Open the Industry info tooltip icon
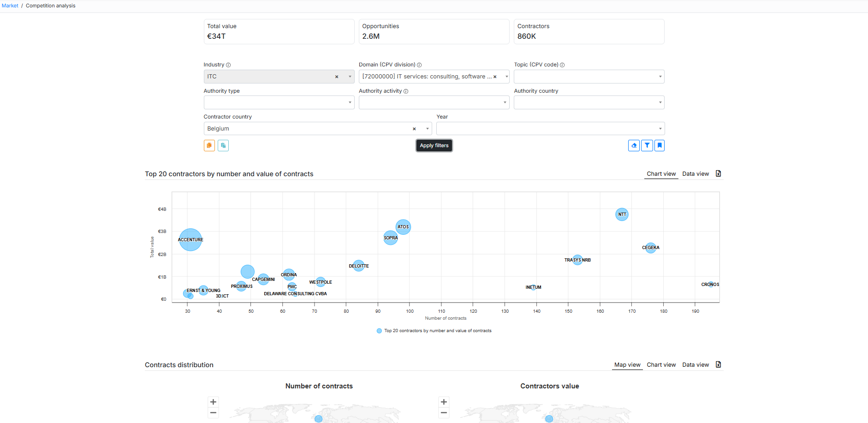Viewport: 868px width, 423px height. coord(228,65)
